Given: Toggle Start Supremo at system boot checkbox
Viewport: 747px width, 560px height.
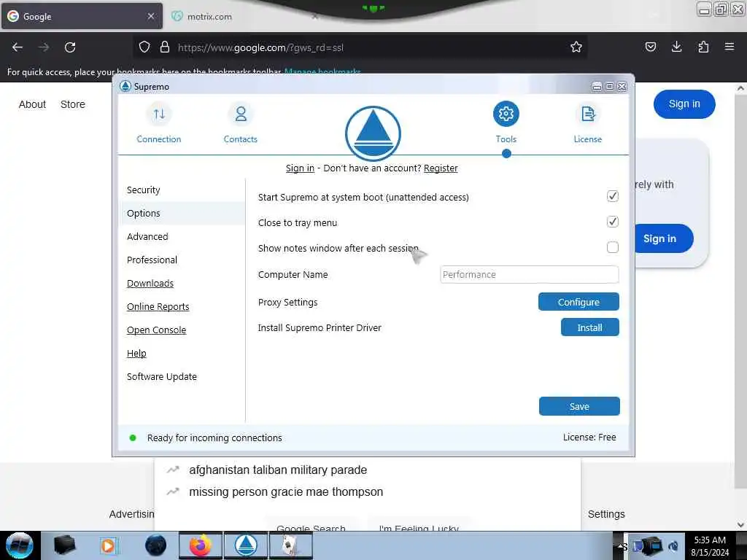Looking at the screenshot, I should coord(613,196).
